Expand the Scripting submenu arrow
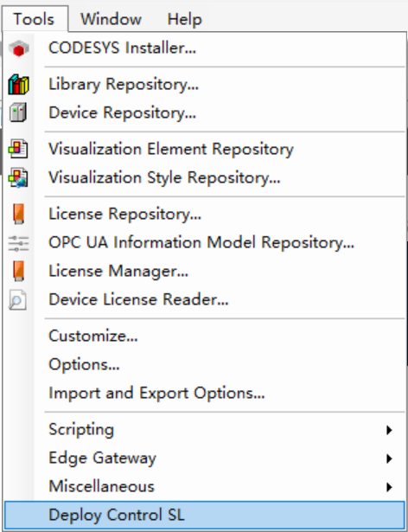The image size is (408, 532). 389,430
